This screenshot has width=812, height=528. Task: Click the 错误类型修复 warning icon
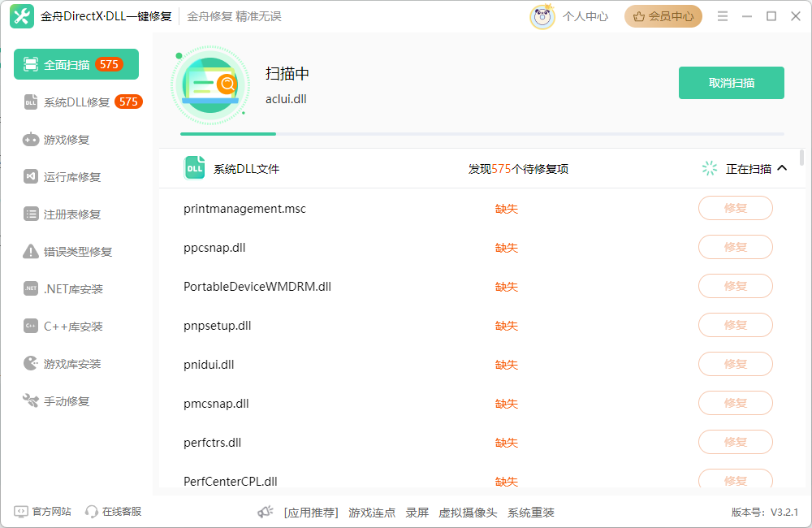[30, 252]
